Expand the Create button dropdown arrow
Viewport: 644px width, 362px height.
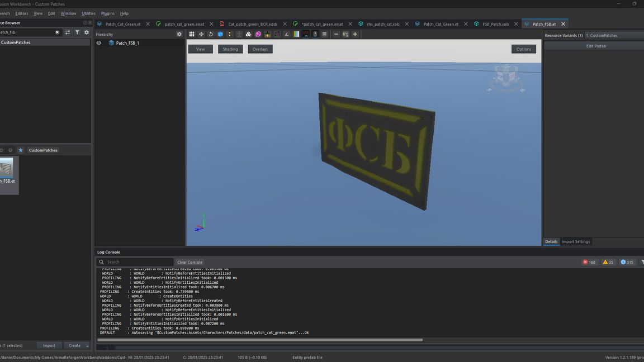[x=88, y=346]
